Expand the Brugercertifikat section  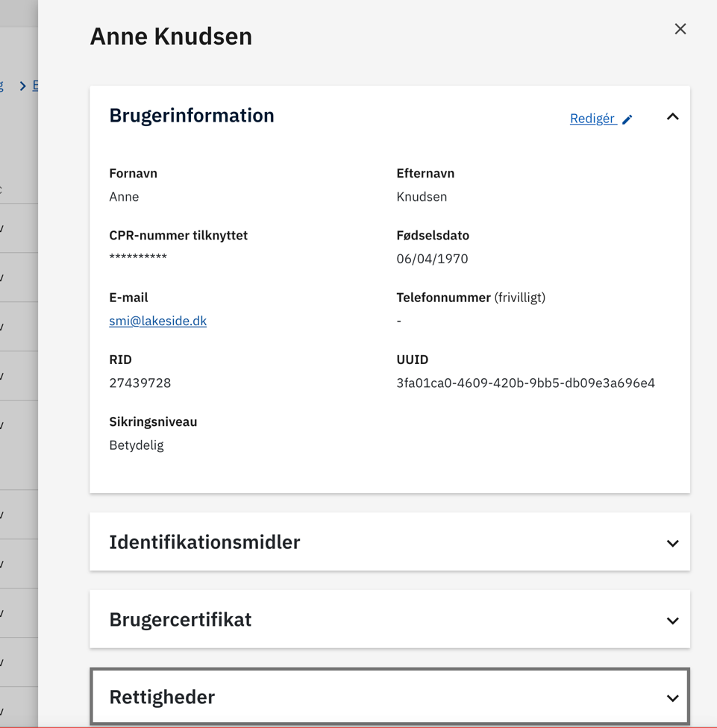pyautogui.click(x=672, y=621)
